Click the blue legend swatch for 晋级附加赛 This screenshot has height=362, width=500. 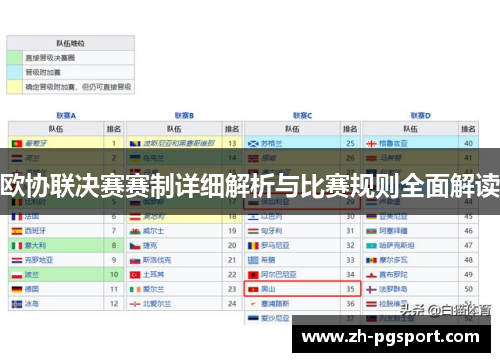pyautogui.click(x=15, y=72)
